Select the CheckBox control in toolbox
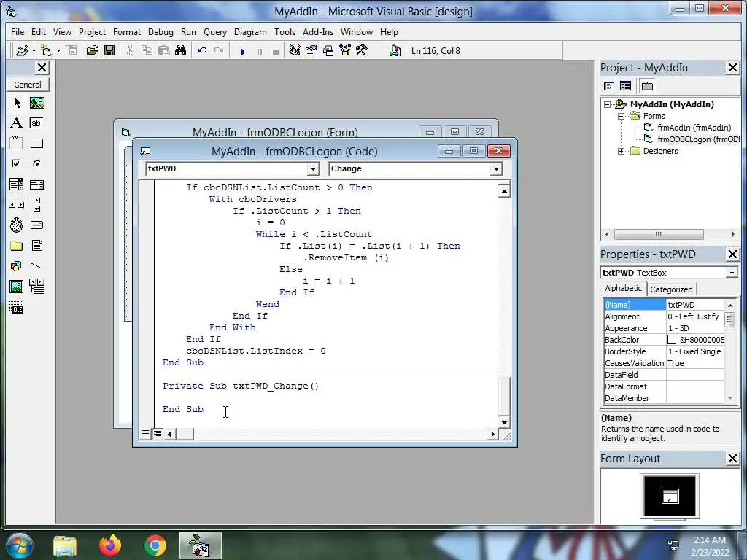This screenshot has width=747, height=560. pyautogui.click(x=17, y=163)
